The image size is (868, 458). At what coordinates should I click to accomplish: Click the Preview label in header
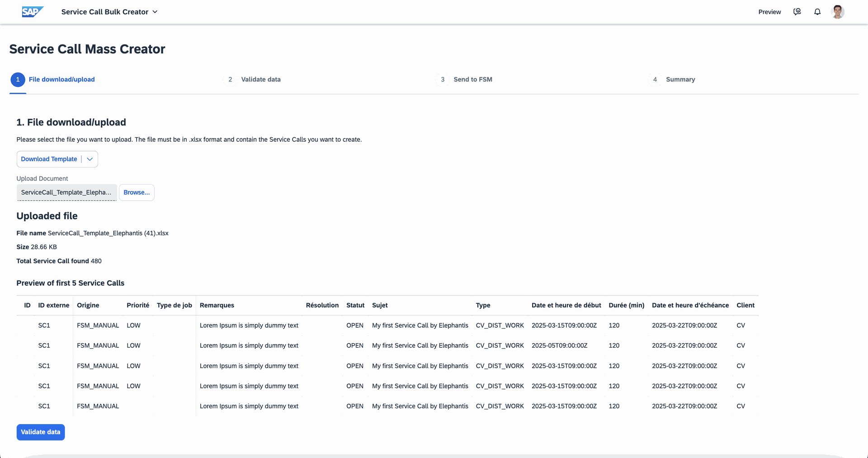point(769,12)
